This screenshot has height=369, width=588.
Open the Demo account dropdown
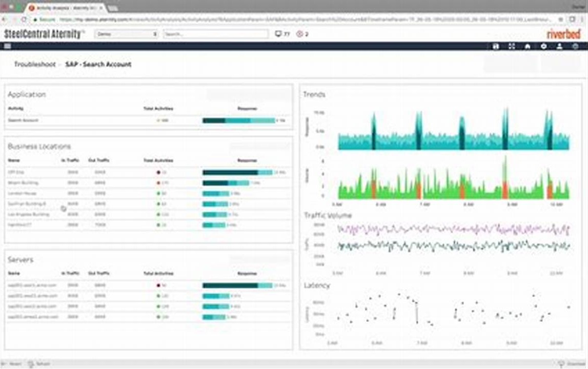(x=127, y=34)
